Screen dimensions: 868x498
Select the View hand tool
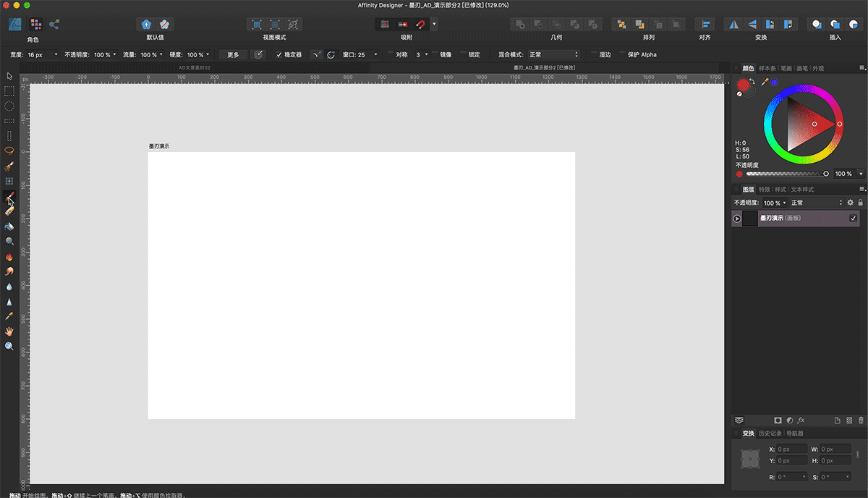(x=9, y=331)
